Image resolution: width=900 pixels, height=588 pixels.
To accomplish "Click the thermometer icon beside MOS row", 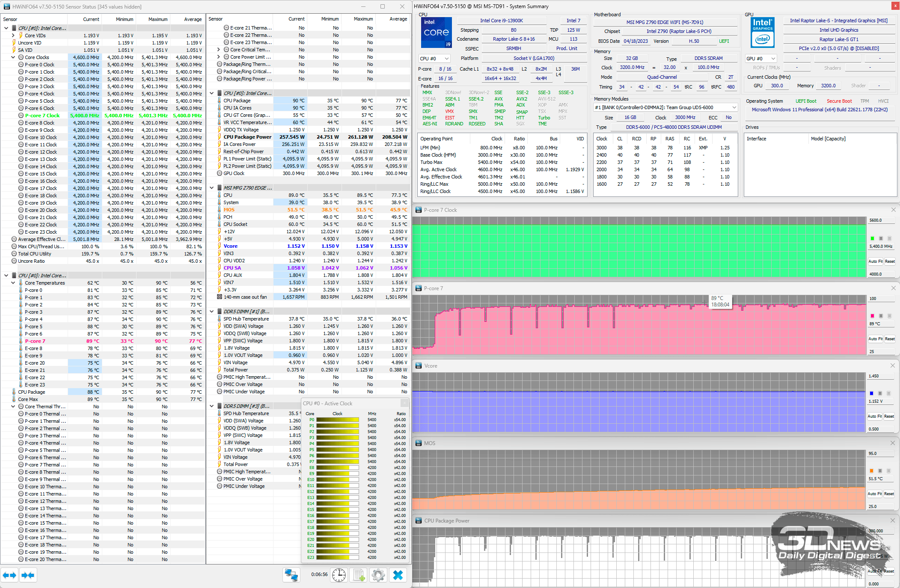I will 219,210.
